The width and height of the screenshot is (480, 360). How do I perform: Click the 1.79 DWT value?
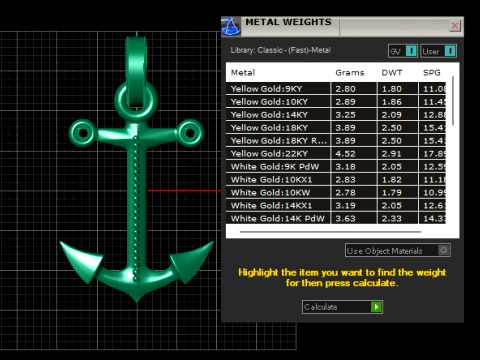coord(392,193)
